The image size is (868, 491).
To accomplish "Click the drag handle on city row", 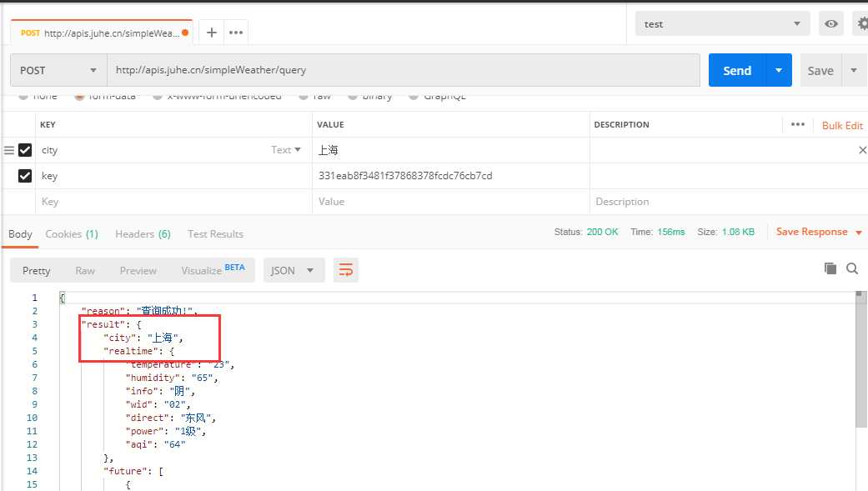I will point(9,150).
